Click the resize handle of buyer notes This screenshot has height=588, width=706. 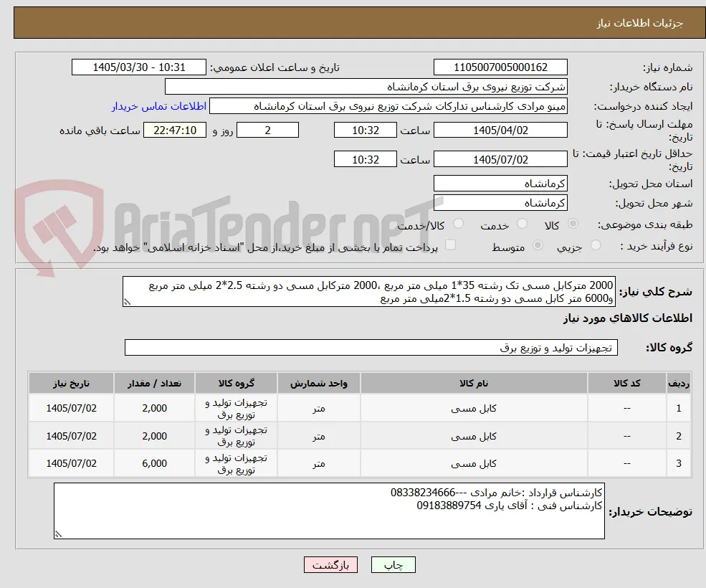pos(58,534)
